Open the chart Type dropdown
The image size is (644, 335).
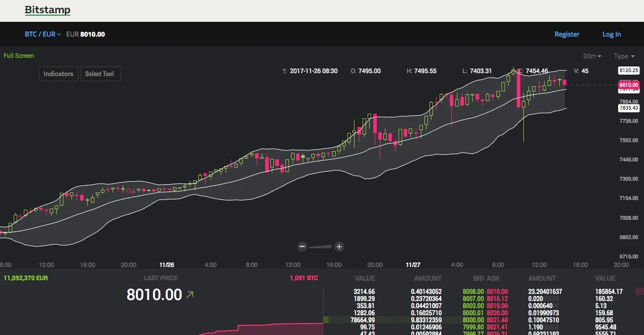(624, 56)
